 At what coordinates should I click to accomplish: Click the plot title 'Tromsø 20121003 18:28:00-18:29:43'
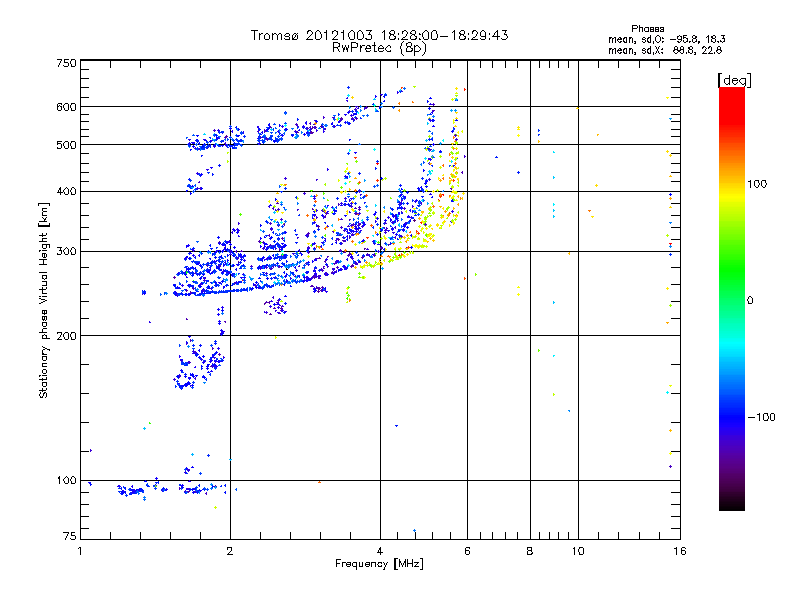379,35
